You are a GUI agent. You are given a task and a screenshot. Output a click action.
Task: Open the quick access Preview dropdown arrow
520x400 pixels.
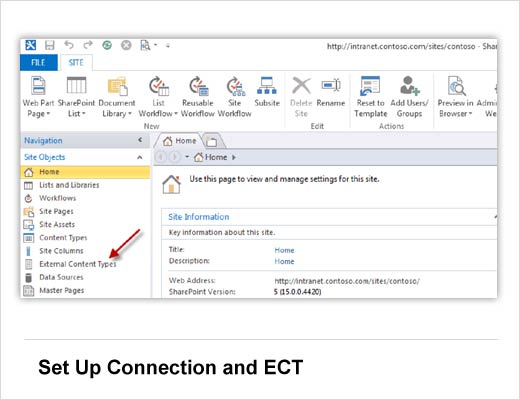pyautogui.click(x=156, y=45)
